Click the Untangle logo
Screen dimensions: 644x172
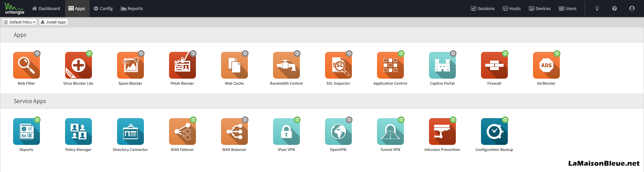coord(14,8)
